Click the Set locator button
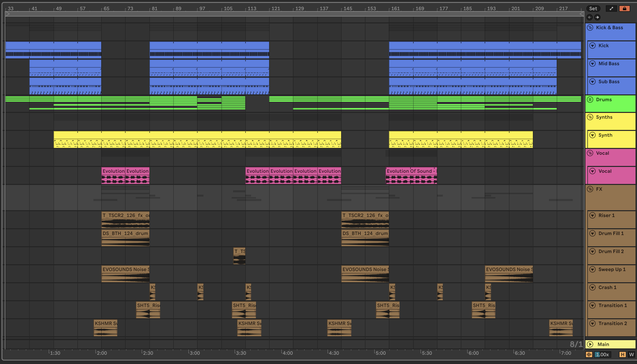The height and width of the screenshot is (364, 637). pyautogui.click(x=593, y=9)
